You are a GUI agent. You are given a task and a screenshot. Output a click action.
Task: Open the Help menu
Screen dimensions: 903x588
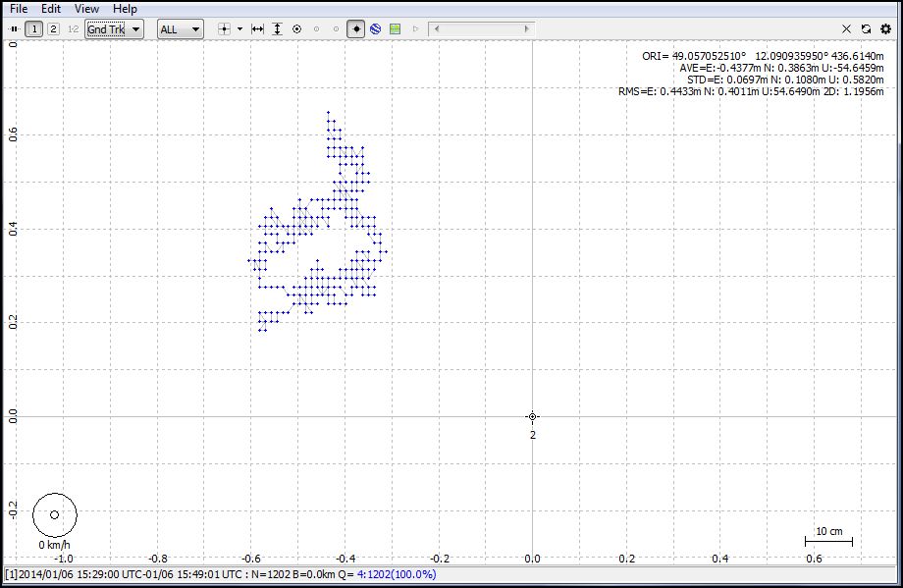[x=125, y=9]
